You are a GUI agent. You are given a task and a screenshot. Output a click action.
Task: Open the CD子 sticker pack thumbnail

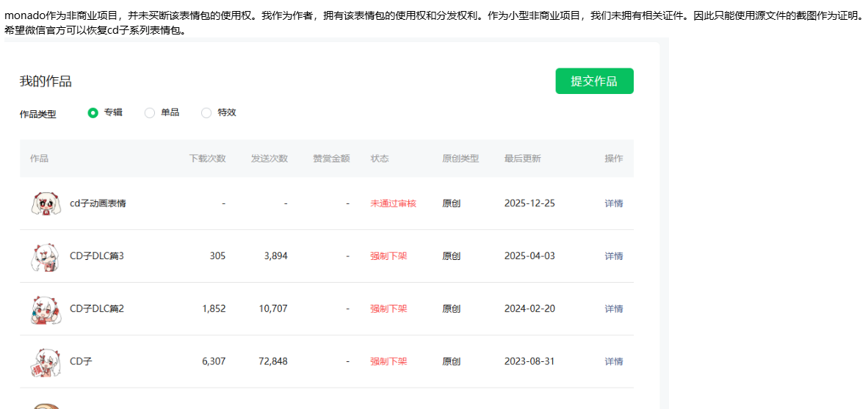(46, 362)
